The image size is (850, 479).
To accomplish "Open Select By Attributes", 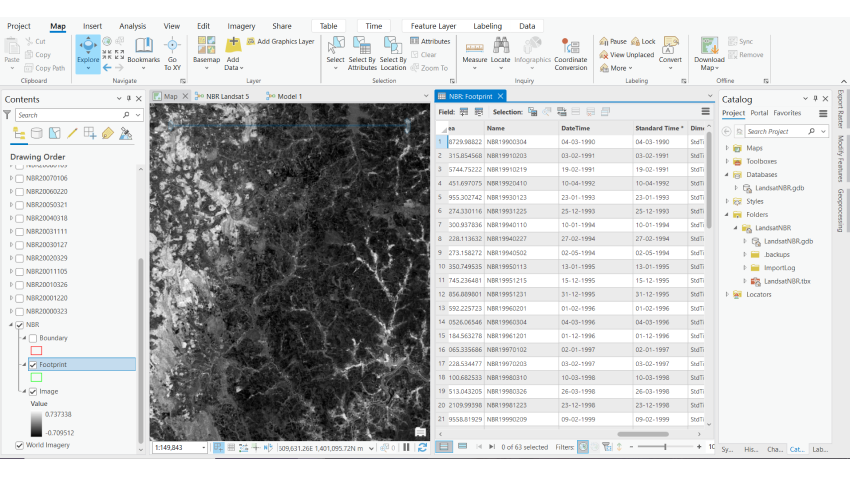I will [362, 54].
